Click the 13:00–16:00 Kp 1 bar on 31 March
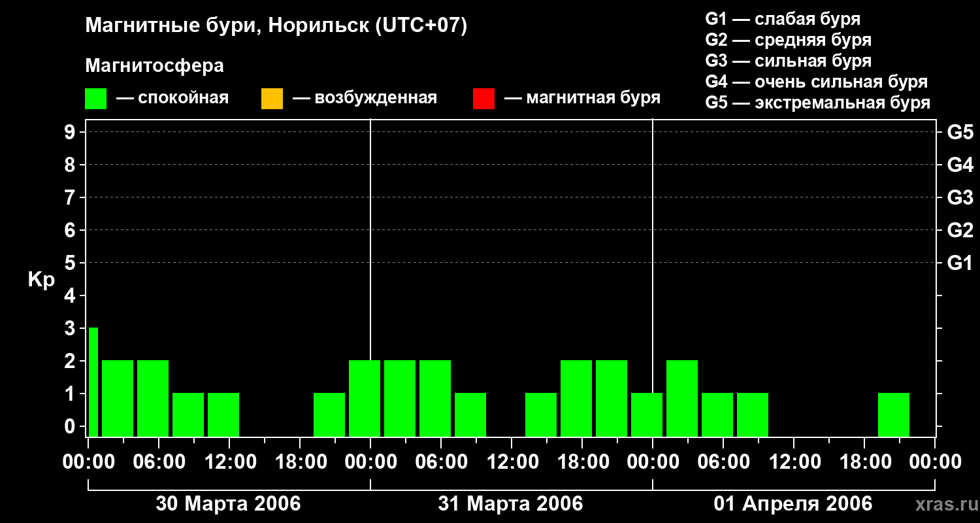This screenshot has height=523, width=980. pos(541,415)
